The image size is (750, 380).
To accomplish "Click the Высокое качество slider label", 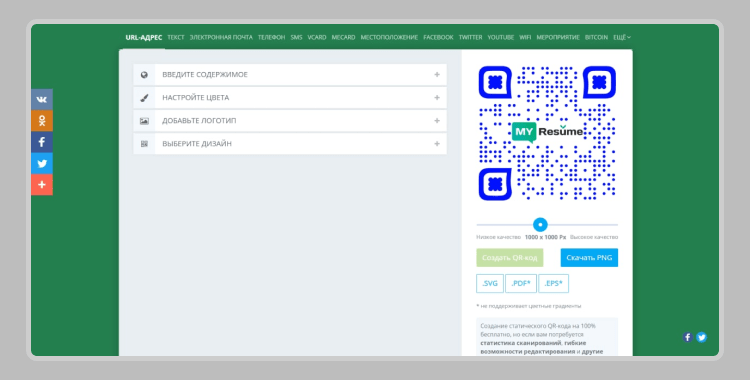I will click(594, 237).
